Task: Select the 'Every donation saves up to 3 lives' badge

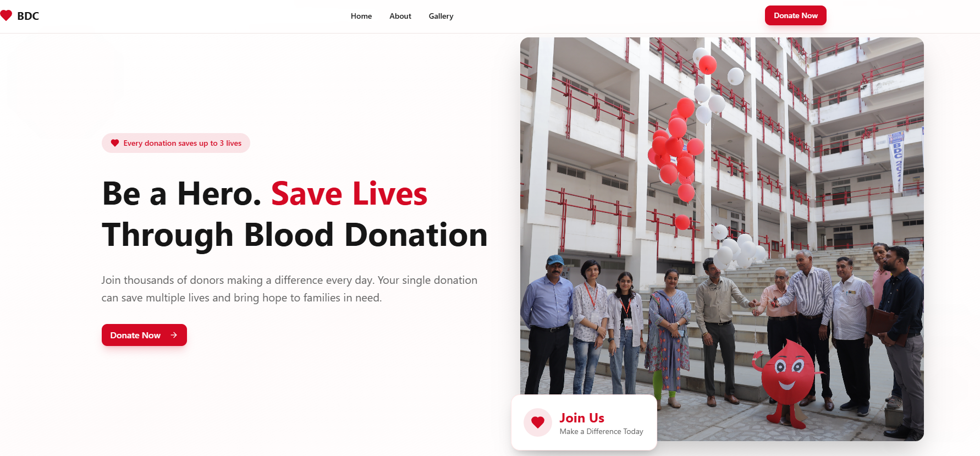Action: point(176,143)
